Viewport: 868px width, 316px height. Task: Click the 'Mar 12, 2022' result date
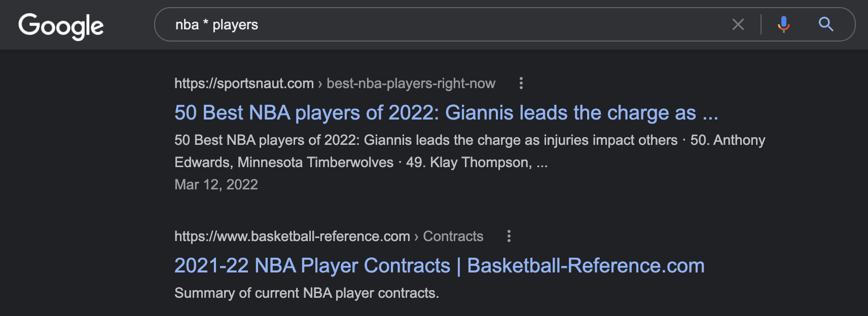(x=216, y=184)
